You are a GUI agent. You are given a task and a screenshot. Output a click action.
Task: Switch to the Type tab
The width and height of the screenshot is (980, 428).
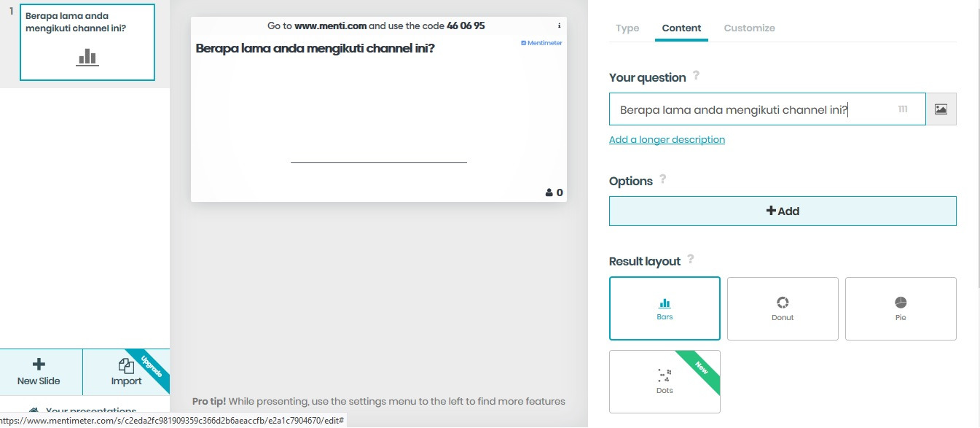[627, 28]
